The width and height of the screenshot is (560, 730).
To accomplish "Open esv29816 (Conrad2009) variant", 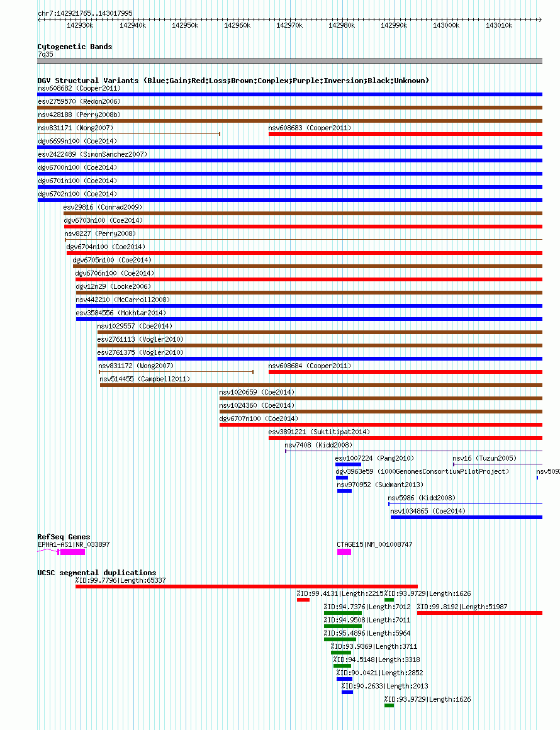I will pos(103,206).
